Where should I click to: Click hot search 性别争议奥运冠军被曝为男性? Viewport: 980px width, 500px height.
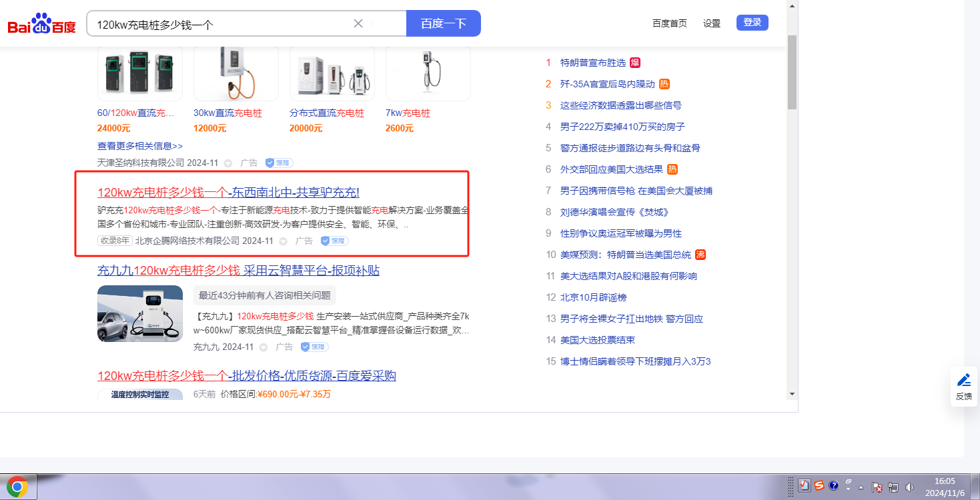click(x=621, y=233)
